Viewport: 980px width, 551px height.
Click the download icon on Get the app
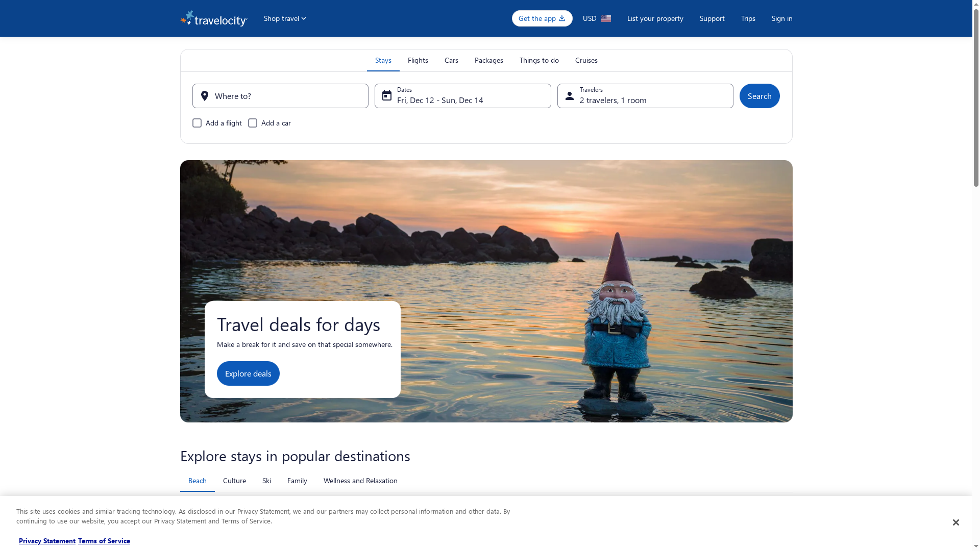coord(561,18)
